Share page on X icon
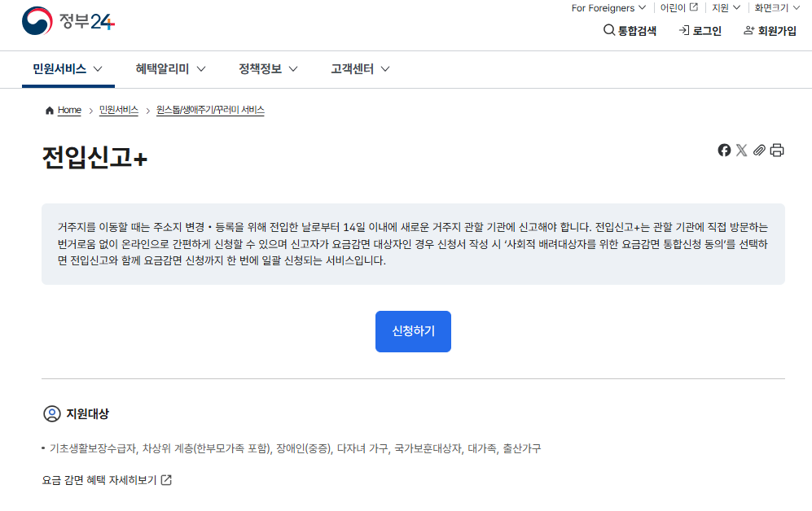This screenshot has height=511, width=812. (742, 150)
